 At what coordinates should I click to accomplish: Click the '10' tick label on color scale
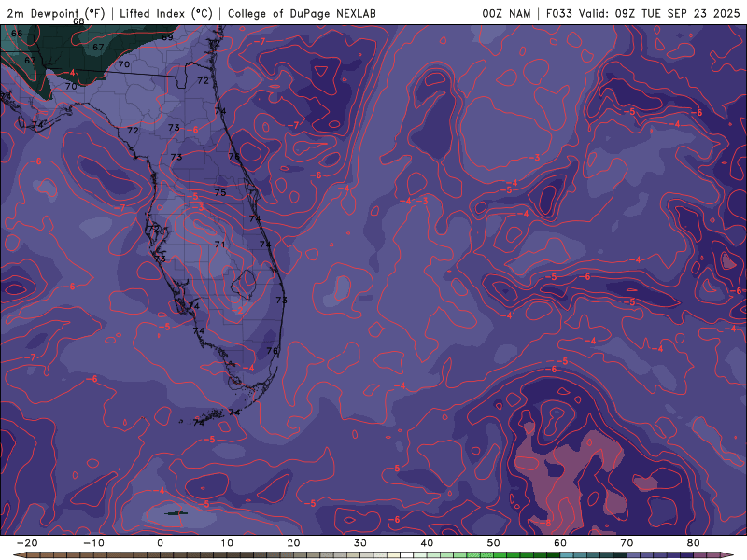pyautogui.click(x=227, y=543)
